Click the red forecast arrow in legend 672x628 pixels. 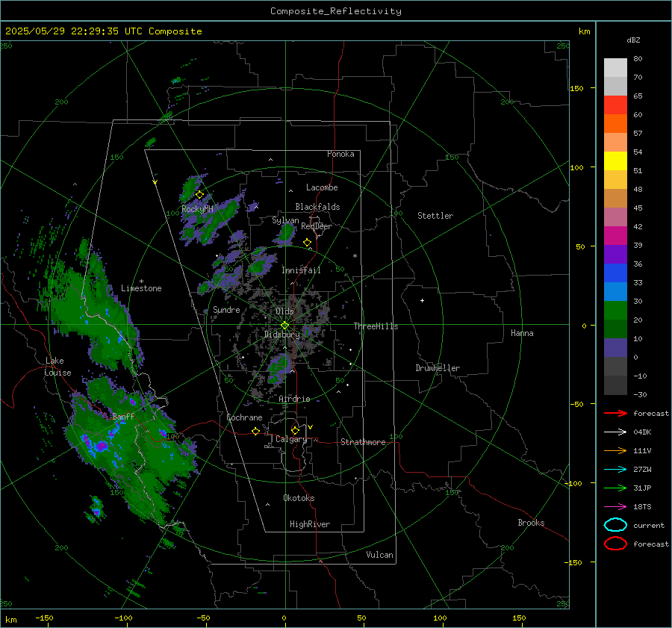point(615,413)
